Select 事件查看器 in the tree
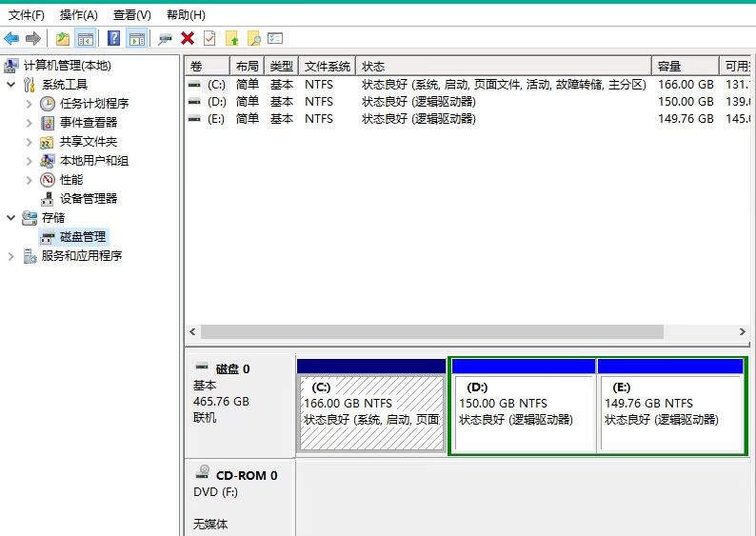The width and height of the screenshot is (756, 536). pos(88,123)
